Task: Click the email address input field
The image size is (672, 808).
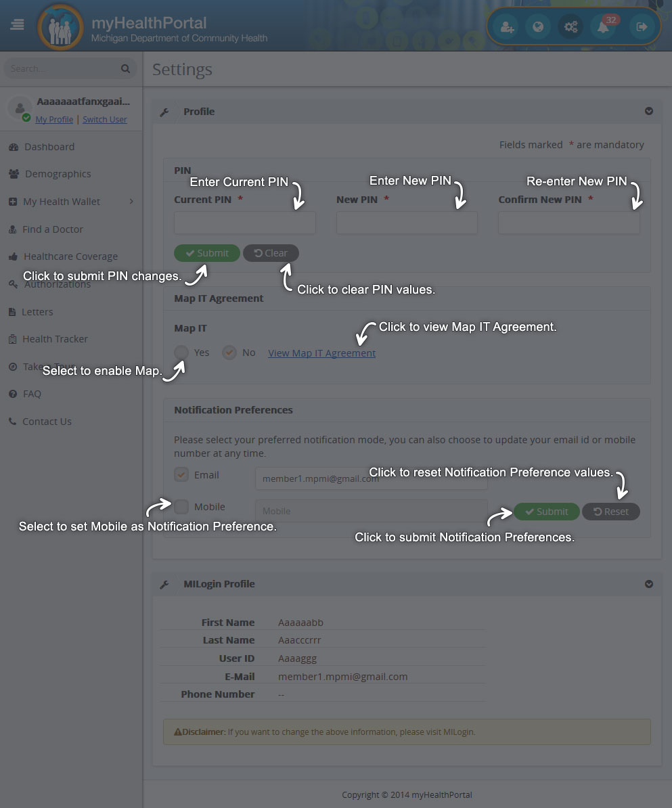Action: coord(371,478)
